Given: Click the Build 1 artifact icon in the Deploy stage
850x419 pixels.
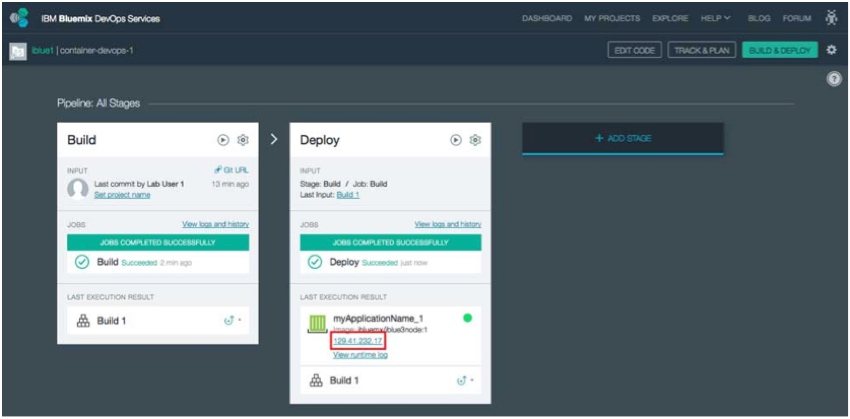Looking at the screenshot, I should pos(316,381).
